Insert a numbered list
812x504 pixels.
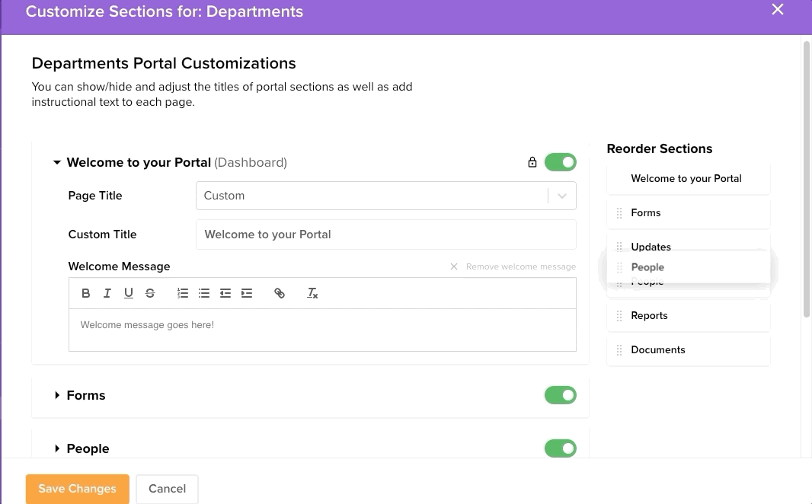[x=183, y=293]
